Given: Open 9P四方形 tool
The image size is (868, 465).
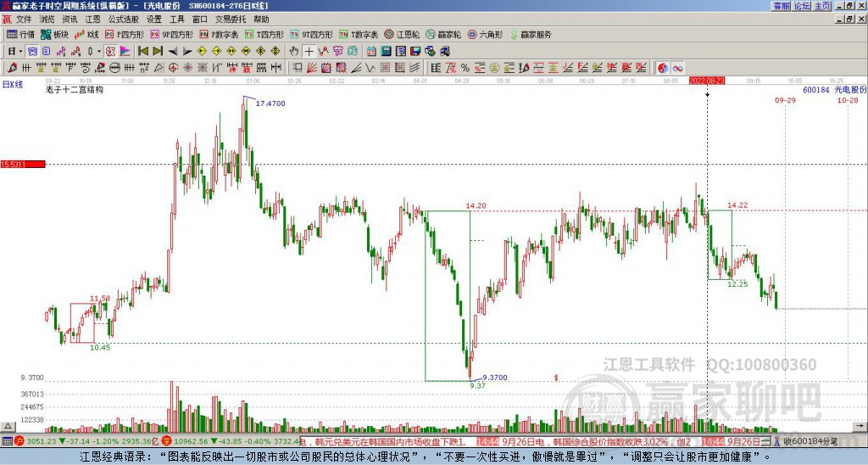Looking at the screenshot, I should tap(171, 34).
